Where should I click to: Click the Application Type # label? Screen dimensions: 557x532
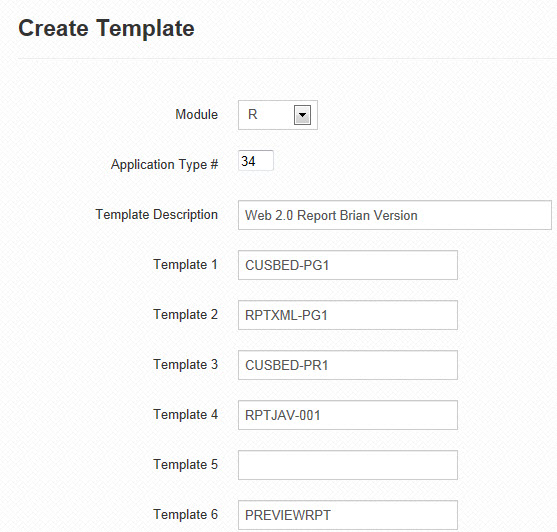(x=164, y=165)
